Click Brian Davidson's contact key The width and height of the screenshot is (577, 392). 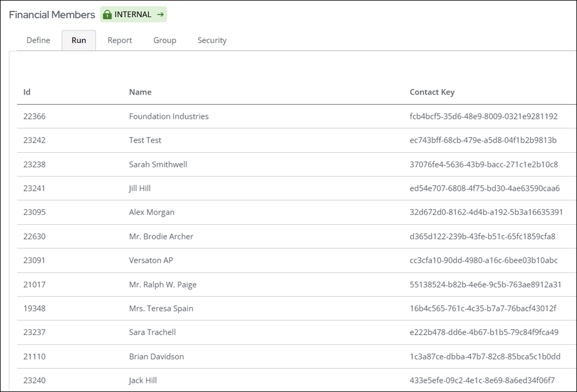pyautogui.click(x=485, y=356)
